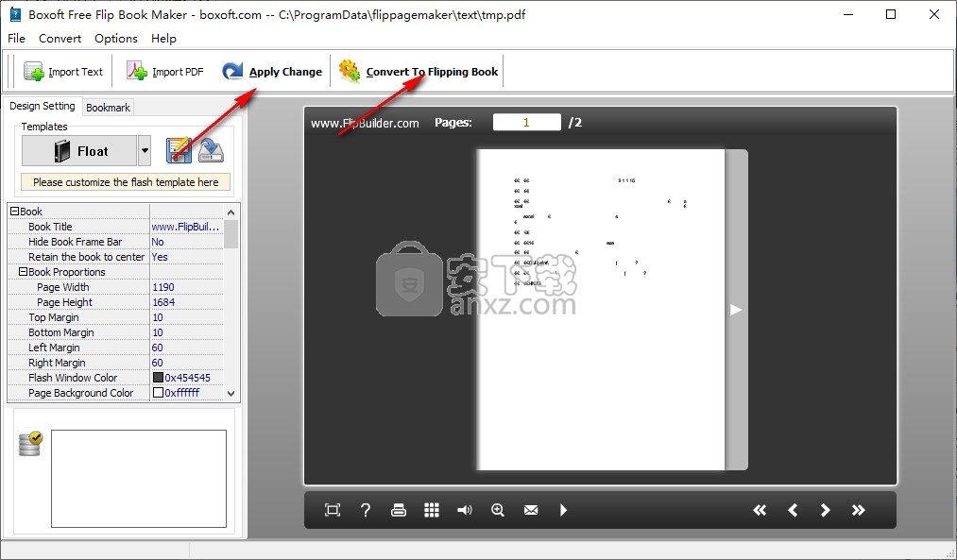This screenshot has width=957, height=560.
Task: Click the zoom in magnifier icon
Action: (498, 510)
